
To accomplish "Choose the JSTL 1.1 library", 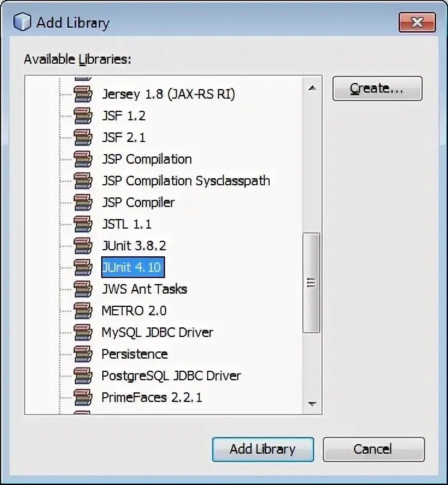I will [x=126, y=224].
